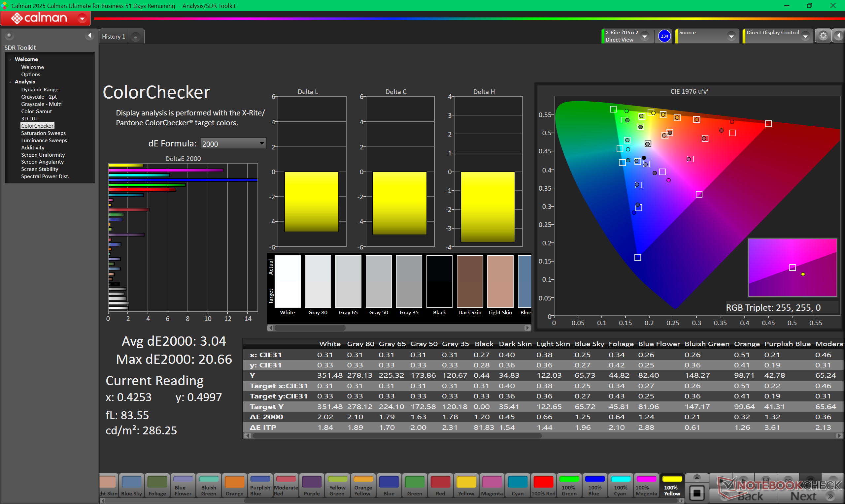Collapse the SDR Toolkit sidebar arrow
This screenshot has height=504, width=845.
point(89,35)
